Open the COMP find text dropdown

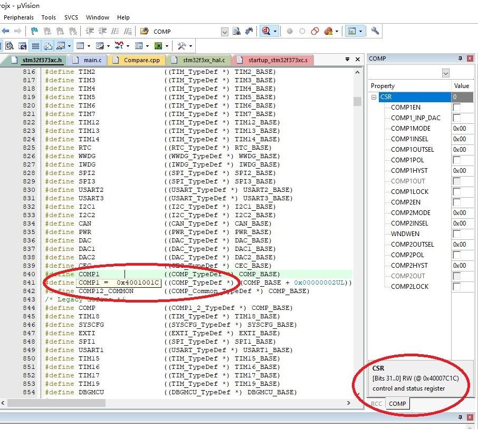(x=224, y=32)
